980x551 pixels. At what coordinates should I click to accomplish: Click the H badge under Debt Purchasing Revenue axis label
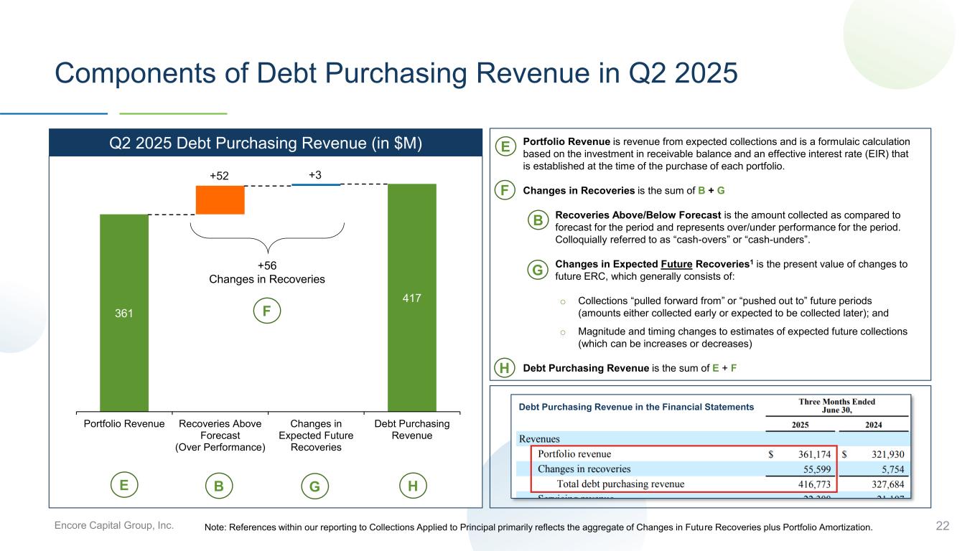point(412,486)
